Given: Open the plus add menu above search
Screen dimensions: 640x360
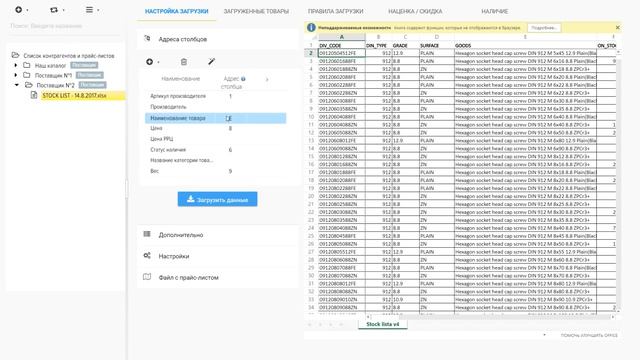Looking at the screenshot, I should coord(21,10).
